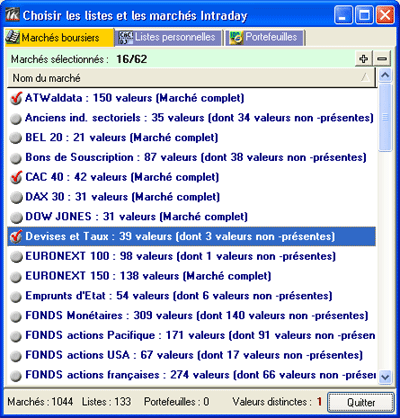The width and height of the screenshot is (400, 418).
Task: Uncheck the Devises et Taux checkmark
Action: point(16,237)
